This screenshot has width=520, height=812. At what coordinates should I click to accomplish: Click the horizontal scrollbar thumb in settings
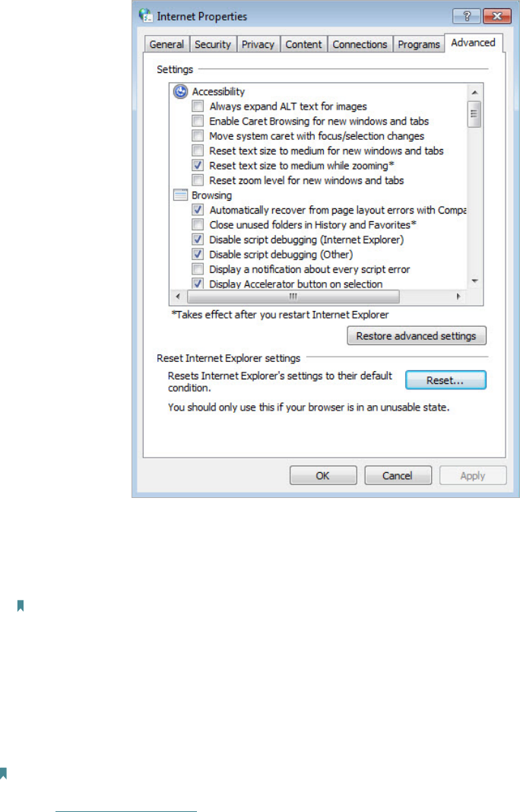click(x=293, y=297)
